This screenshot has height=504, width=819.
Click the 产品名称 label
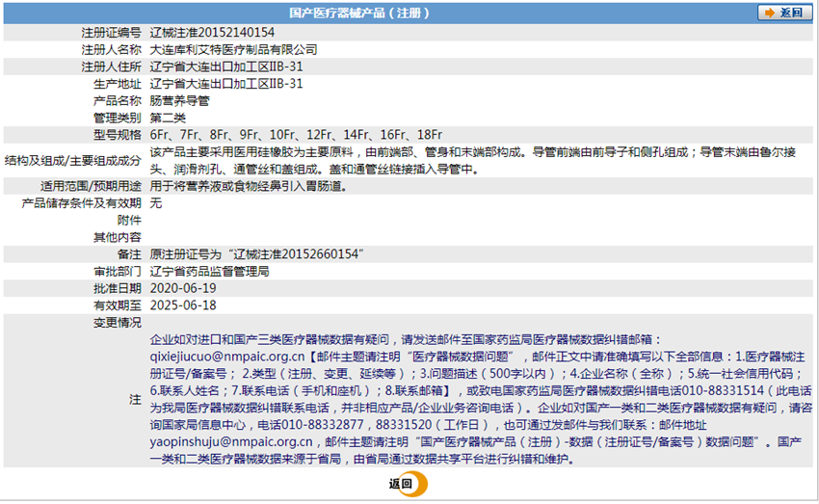coord(118,101)
